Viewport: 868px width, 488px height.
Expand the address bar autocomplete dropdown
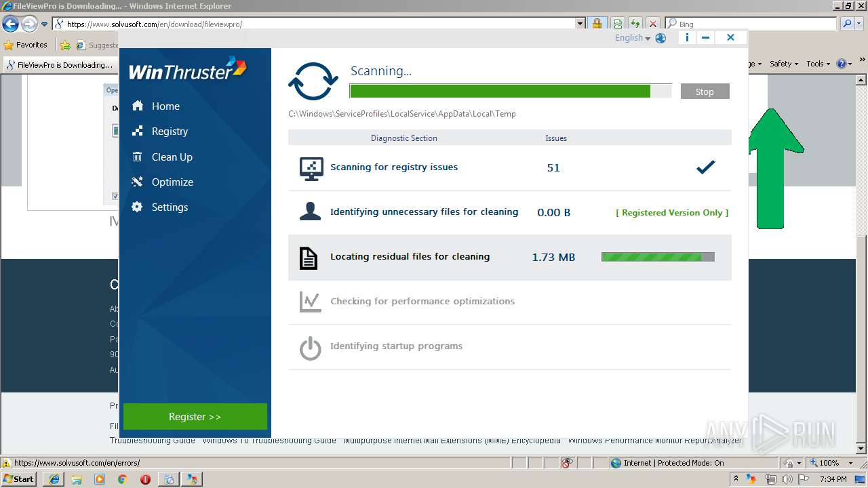click(580, 24)
